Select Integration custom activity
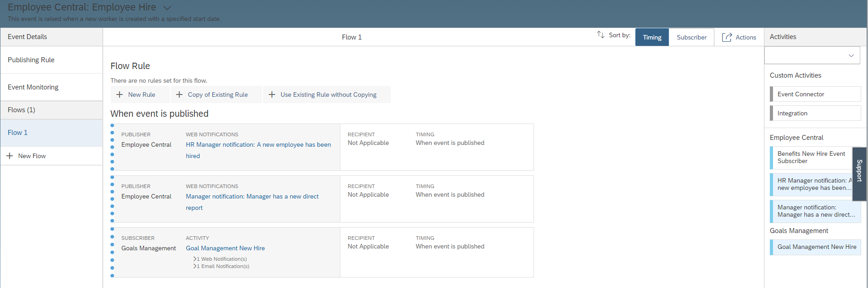 pos(815,113)
